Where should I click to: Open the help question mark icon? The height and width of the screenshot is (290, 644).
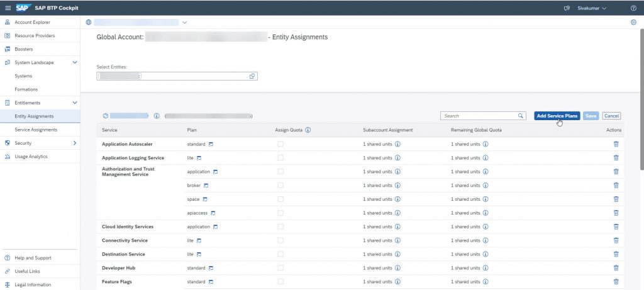tap(633, 8)
